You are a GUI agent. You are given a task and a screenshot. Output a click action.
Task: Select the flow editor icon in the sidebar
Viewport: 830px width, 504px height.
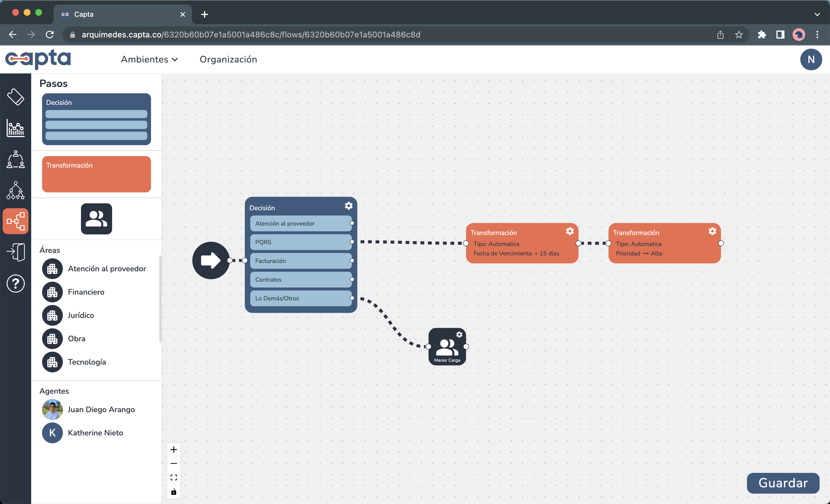point(16,221)
